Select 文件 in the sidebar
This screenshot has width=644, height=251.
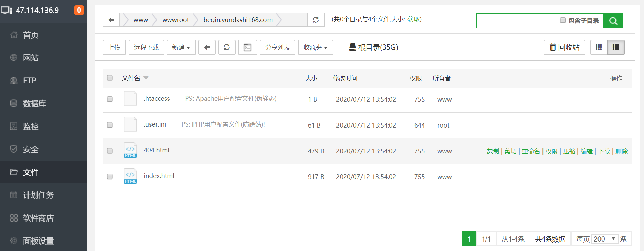click(x=43, y=172)
